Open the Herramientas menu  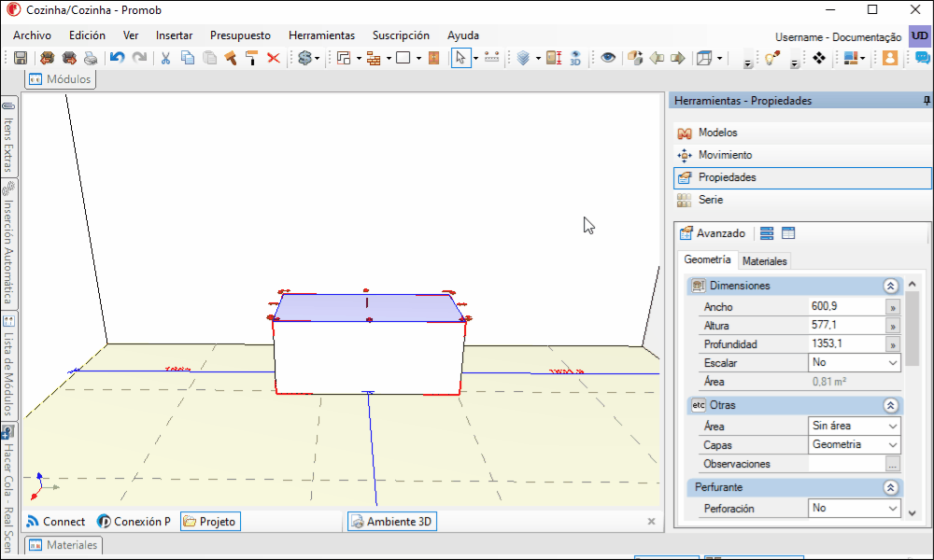click(321, 35)
